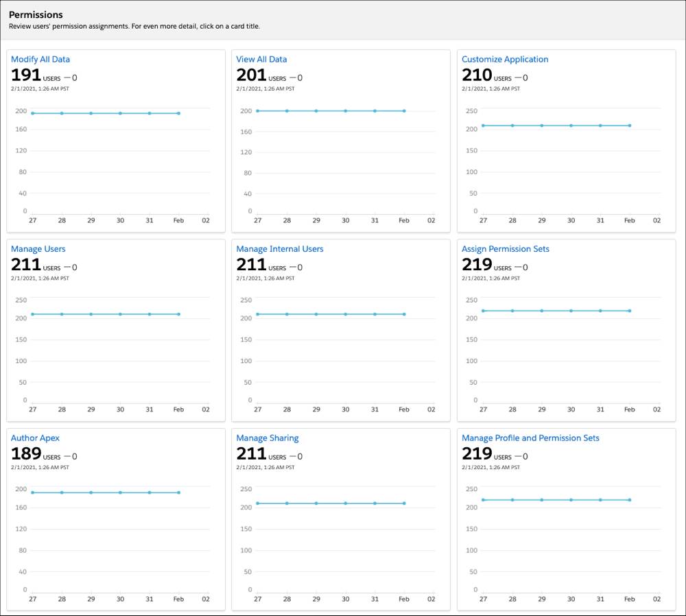Click the 210 users count in Customize Application

click(477, 75)
